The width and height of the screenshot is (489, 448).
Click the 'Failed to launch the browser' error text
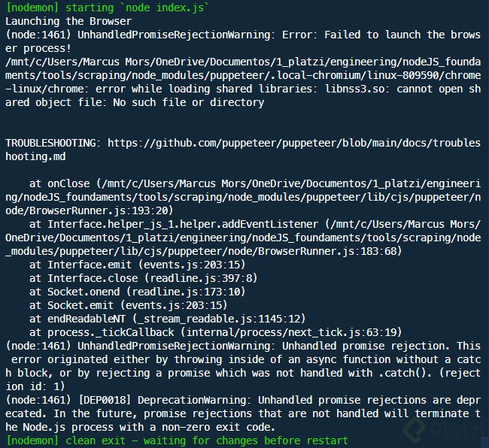click(x=402, y=35)
